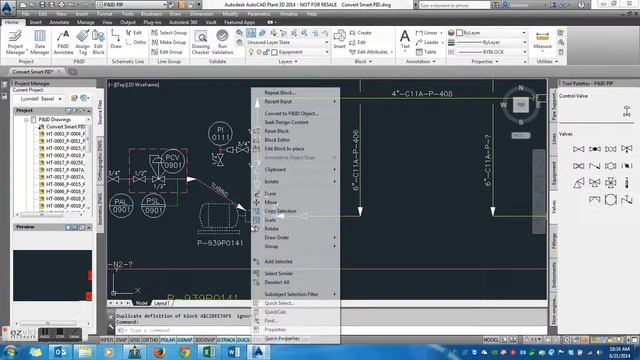Click the Windows Start button

[x=10, y=352]
